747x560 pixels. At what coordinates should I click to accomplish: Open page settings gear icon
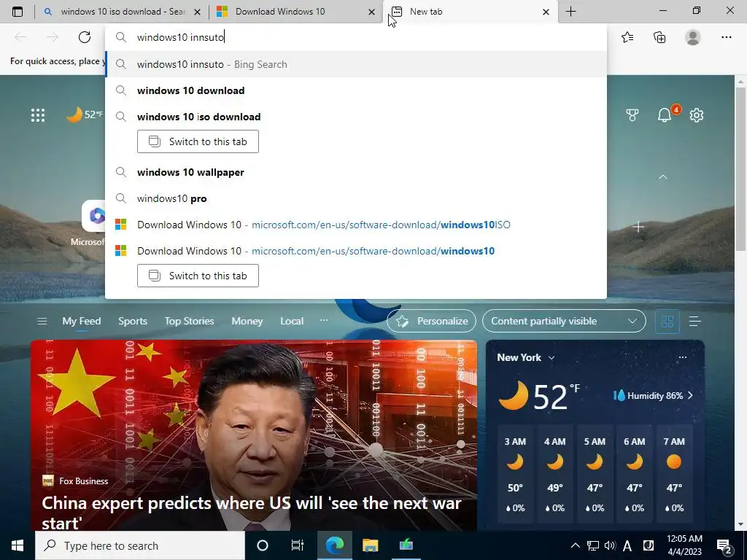click(697, 114)
